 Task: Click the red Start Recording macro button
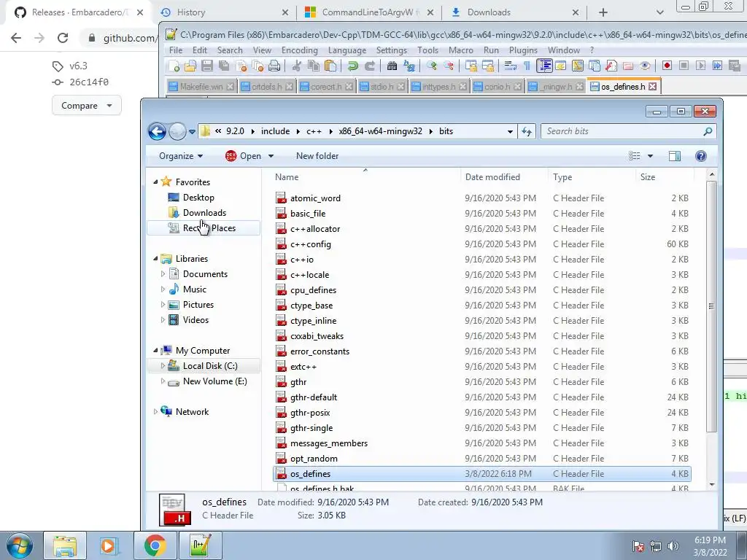point(667,66)
